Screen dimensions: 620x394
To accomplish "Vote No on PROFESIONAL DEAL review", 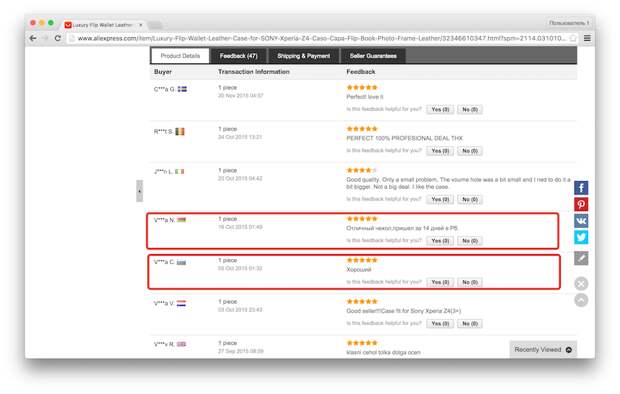I will [470, 151].
